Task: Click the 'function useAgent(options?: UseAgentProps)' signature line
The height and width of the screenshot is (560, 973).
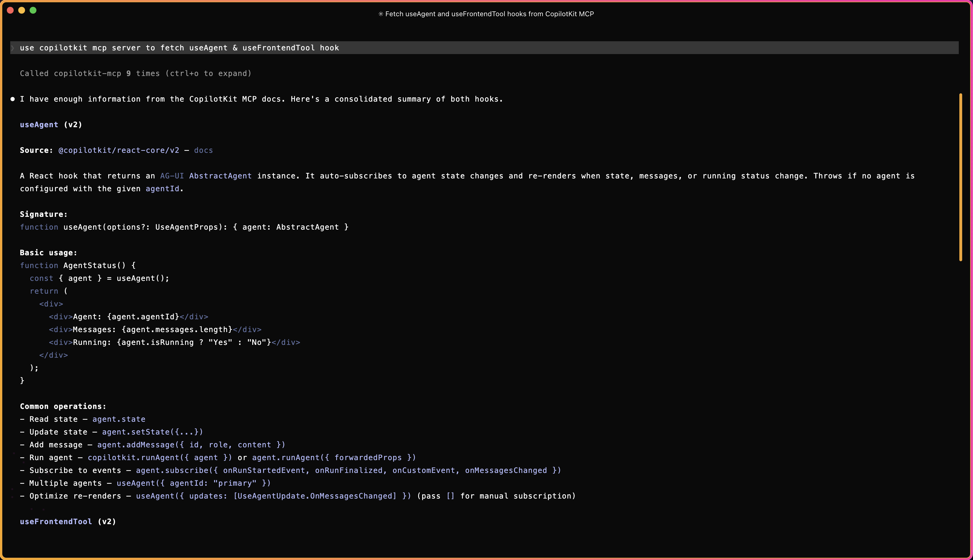Action: pyautogui.click(x=184, y=227)
